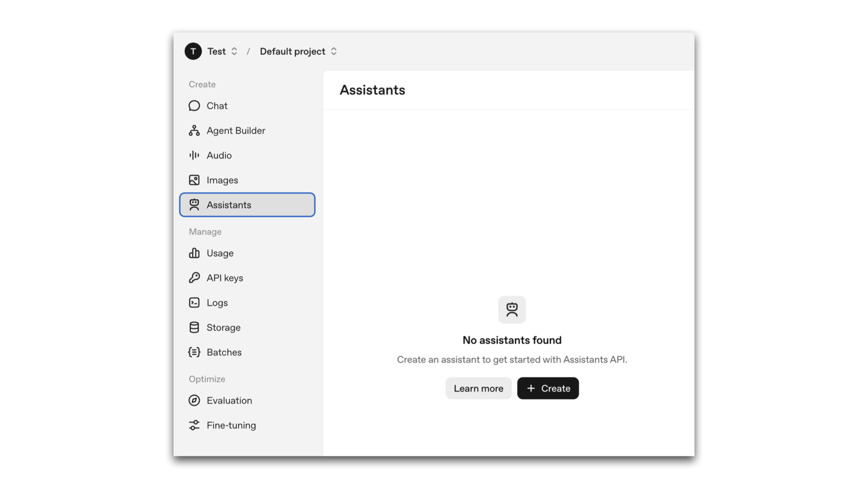Click the Batches curly braces icon
The image size is (868, 488).
pos(194,352)
